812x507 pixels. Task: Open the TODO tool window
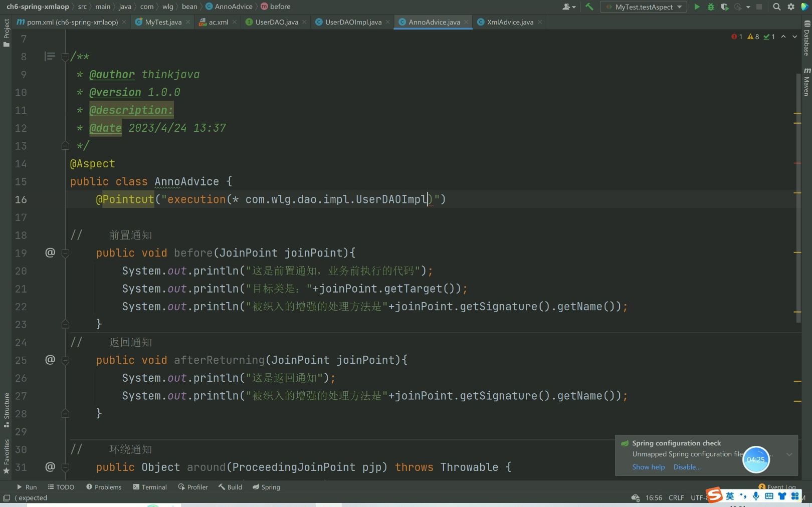(x=61, y=487)
